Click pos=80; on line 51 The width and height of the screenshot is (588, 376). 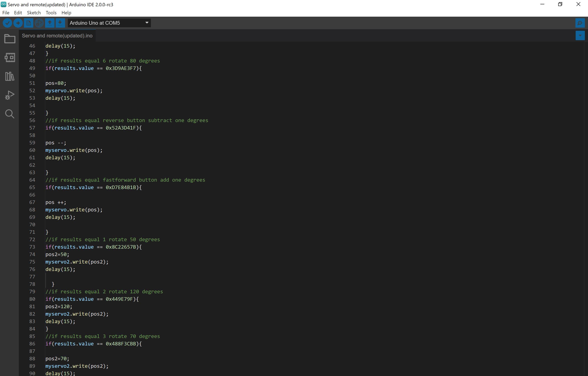(56, 83)
